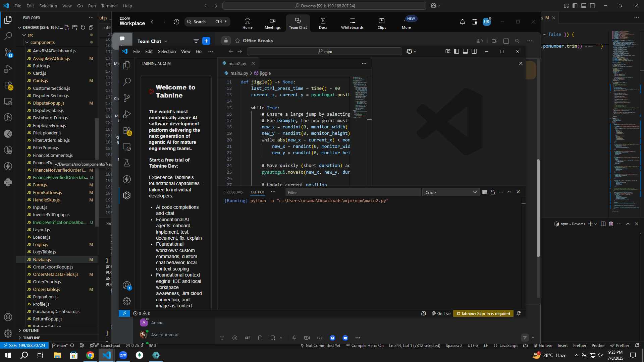Open Source Control in inner VS Code

tap(127, 98)
